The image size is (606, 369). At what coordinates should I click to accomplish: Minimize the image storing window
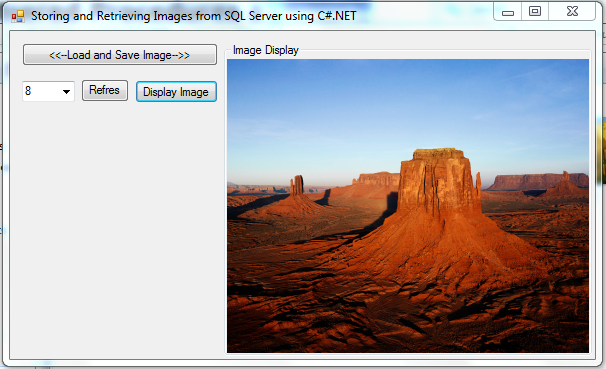507,12
